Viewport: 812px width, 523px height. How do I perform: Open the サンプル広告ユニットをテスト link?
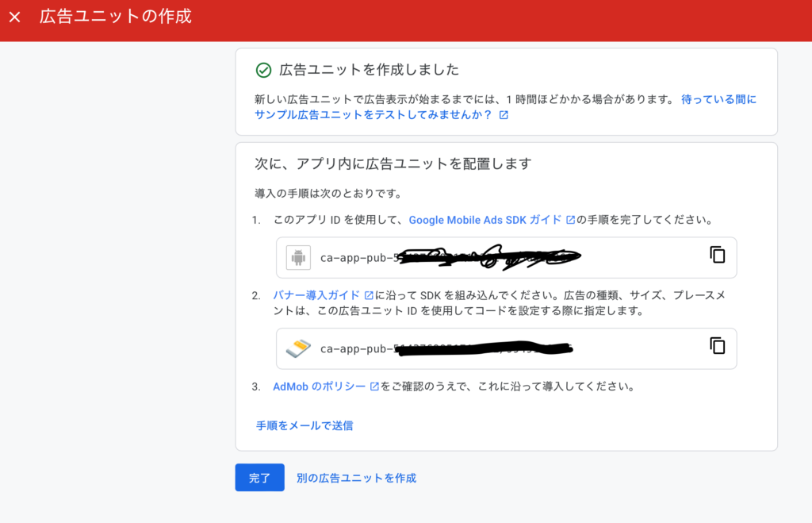pyautogui.click(x=374, y=115)
